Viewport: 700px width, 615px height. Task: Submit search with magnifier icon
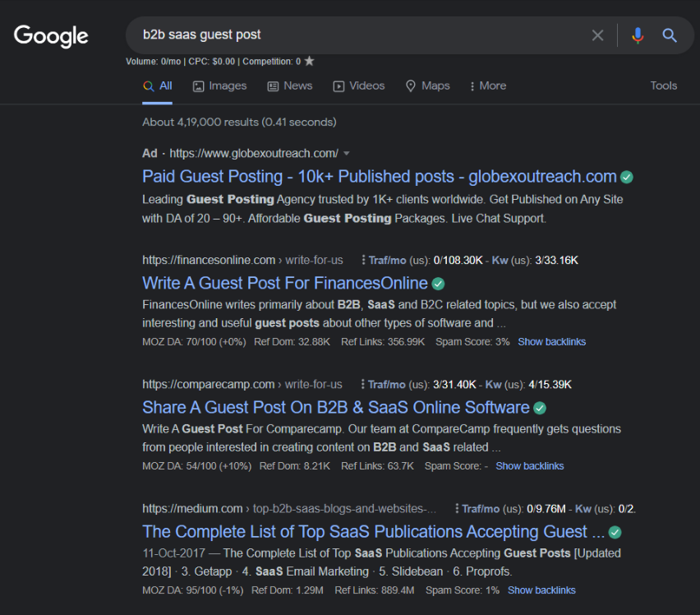pos(670,35)
